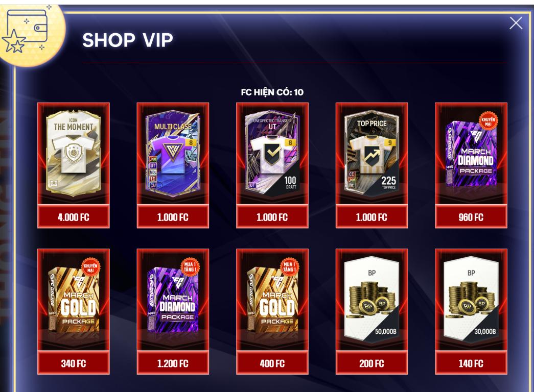Click the 200 FC price button

372,363
